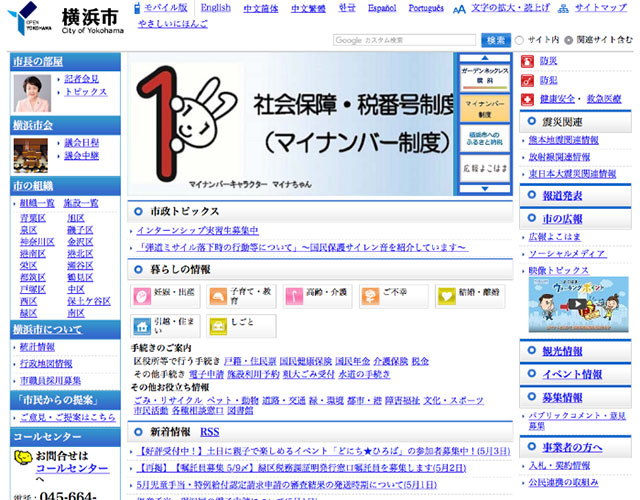640x500 pixels.
Task: Click the red 防災 disaster icon
Action: click(x=527, y=61)
